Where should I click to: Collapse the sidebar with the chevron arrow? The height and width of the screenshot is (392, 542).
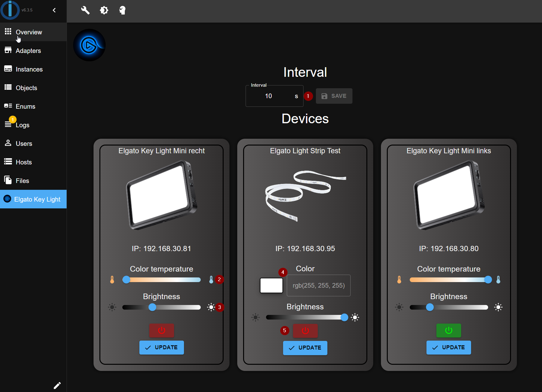[x=54, y=10]
